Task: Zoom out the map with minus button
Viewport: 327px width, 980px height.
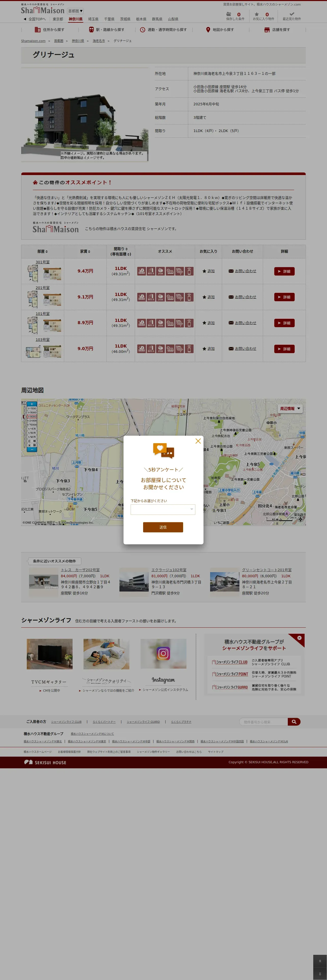Action: click(32, 449)
